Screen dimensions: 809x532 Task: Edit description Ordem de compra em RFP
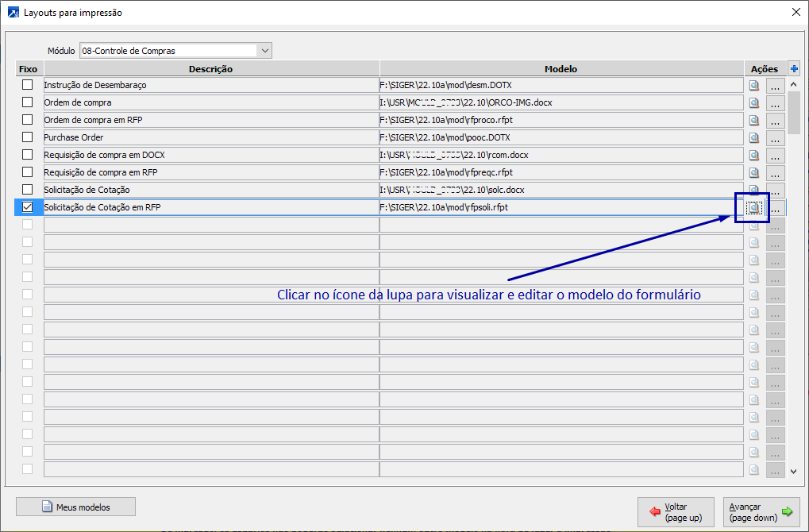211,120
